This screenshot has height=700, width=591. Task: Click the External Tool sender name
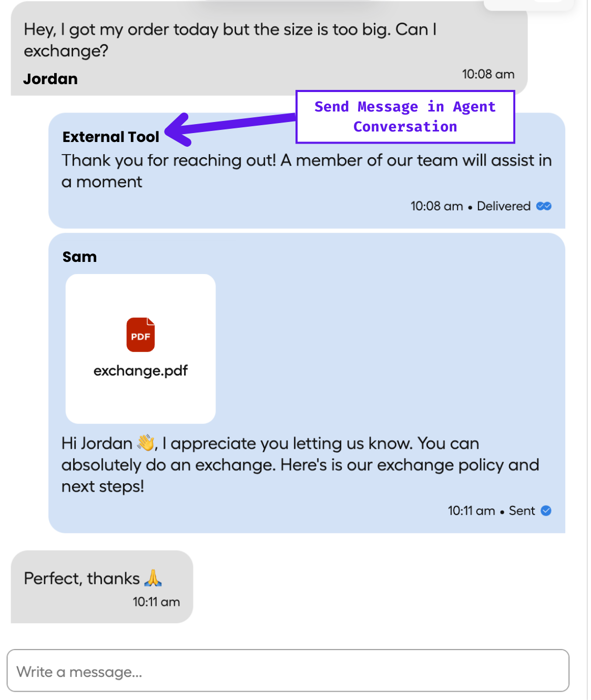coord(110,137)
